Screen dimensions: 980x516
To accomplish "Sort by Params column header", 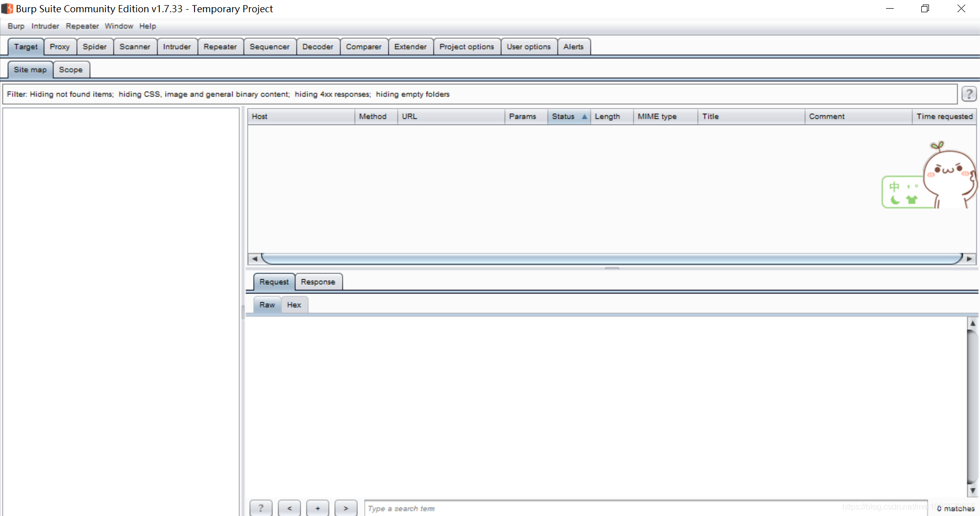I will click(x=526, y=116).
